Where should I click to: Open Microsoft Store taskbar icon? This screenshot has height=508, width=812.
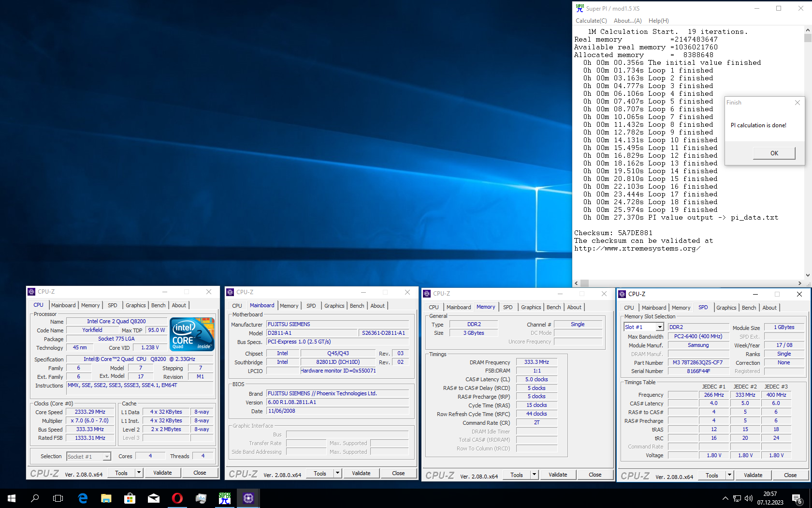130,498
